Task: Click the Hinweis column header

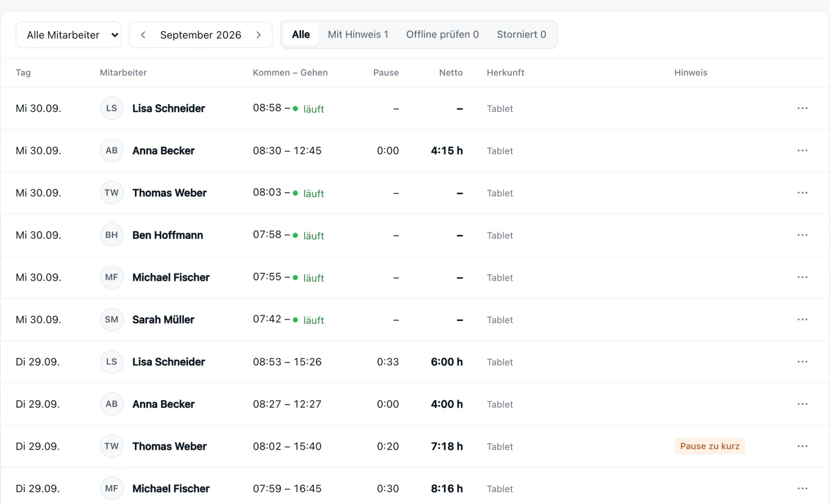Action: click(690, 73)
